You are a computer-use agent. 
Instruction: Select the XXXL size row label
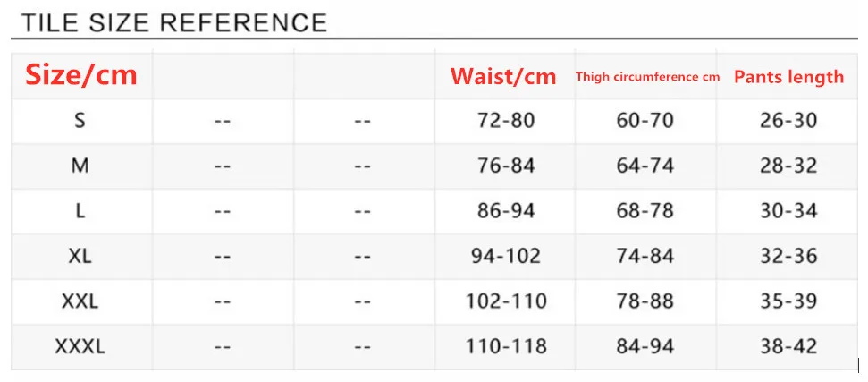pos(80,346)
